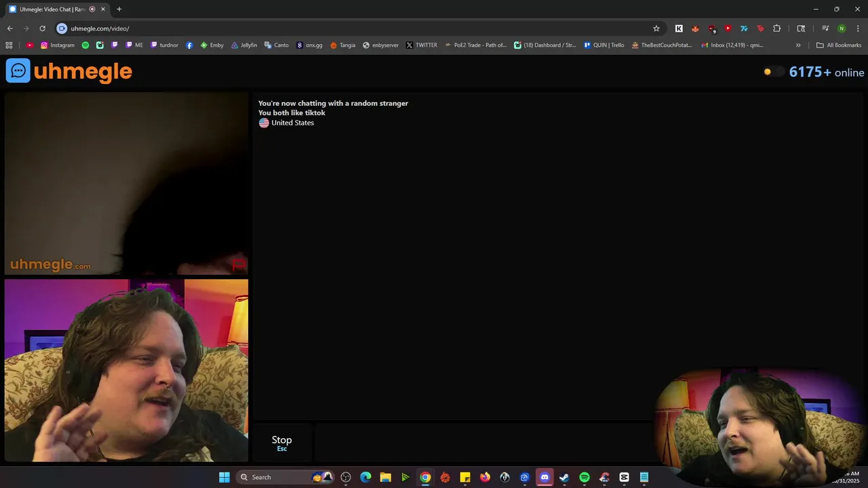This screenshot has height=488, width=868.
Task: Open Steam from taskbar
Action: point(564,477)
